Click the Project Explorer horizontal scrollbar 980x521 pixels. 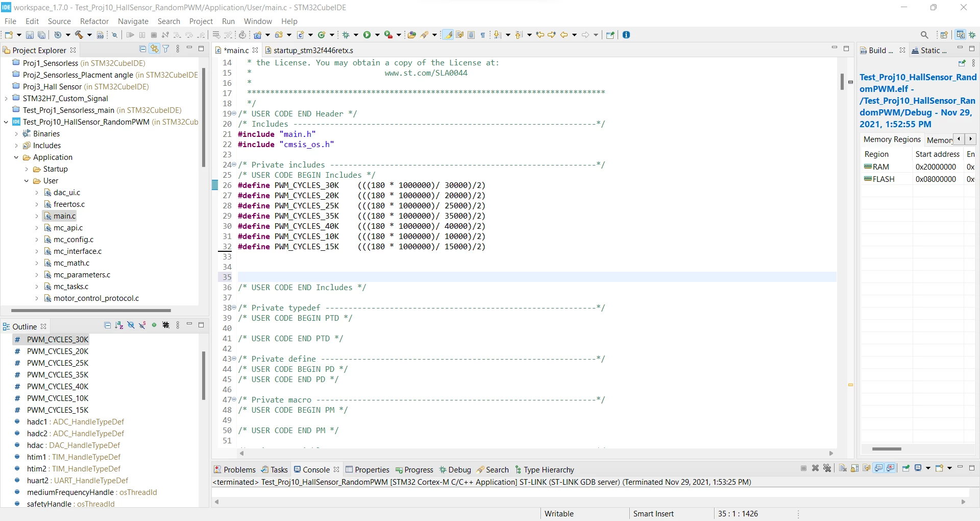tap(91, 310)
